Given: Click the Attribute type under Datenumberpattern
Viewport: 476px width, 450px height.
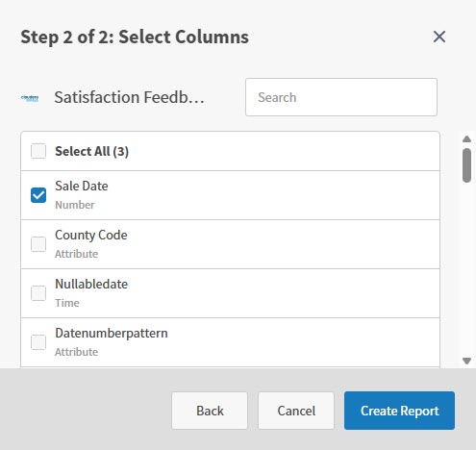Looking at the screenshot, I should [x=76, y=352].
